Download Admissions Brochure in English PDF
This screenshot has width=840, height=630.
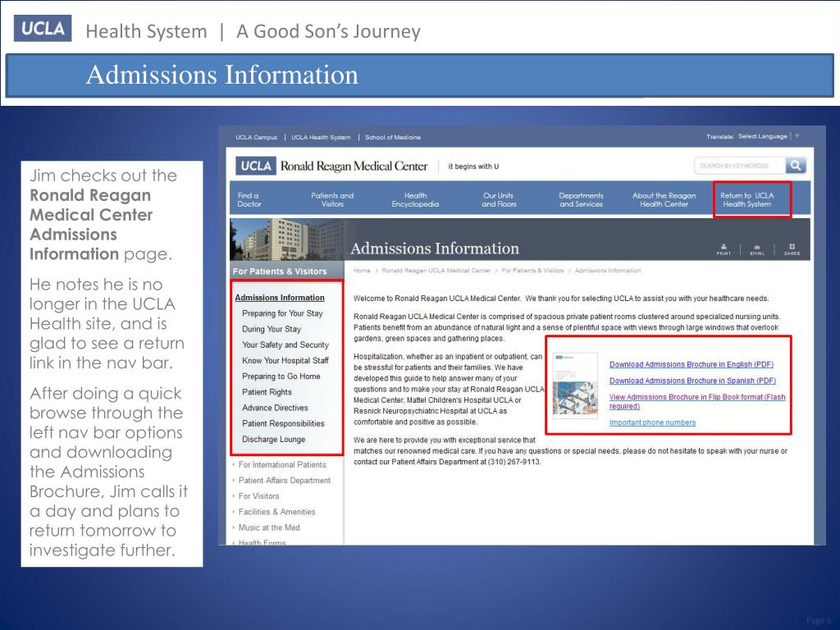tap(692, 364)
